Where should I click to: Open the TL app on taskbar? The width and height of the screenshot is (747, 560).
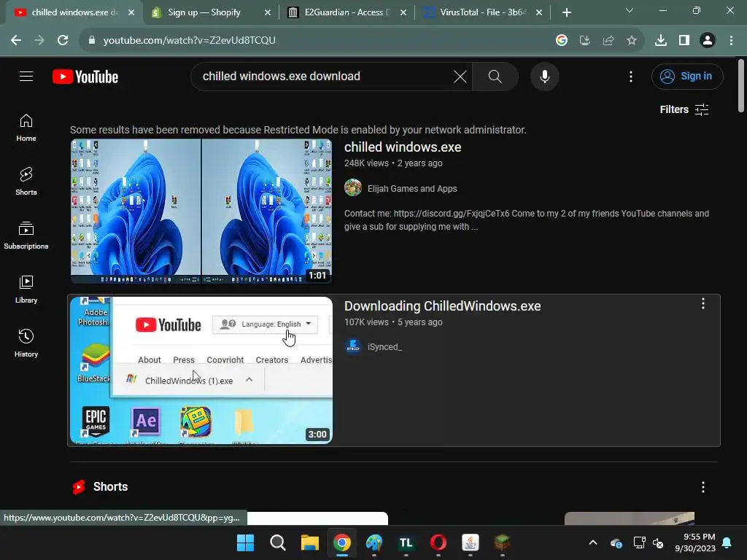point(406,542)
